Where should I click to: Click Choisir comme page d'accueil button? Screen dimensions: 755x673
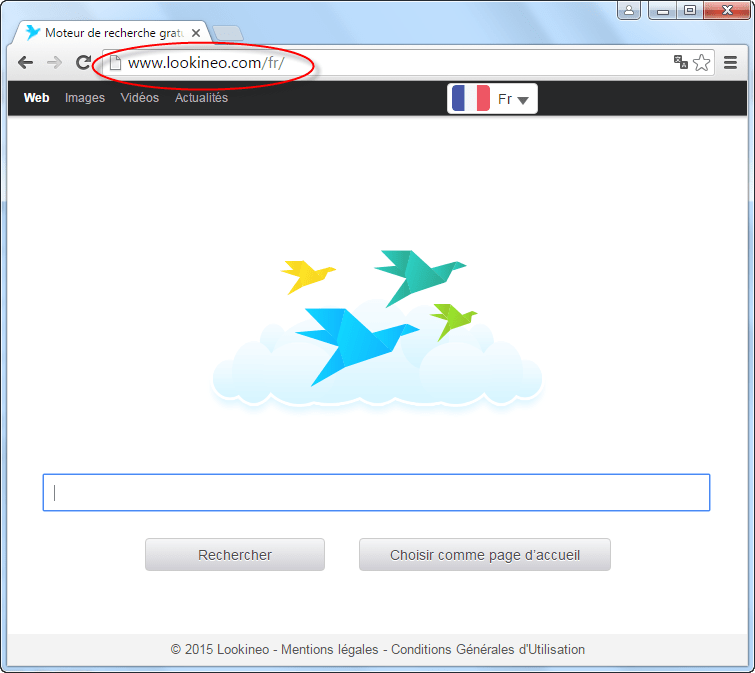(x=485, y=555)
